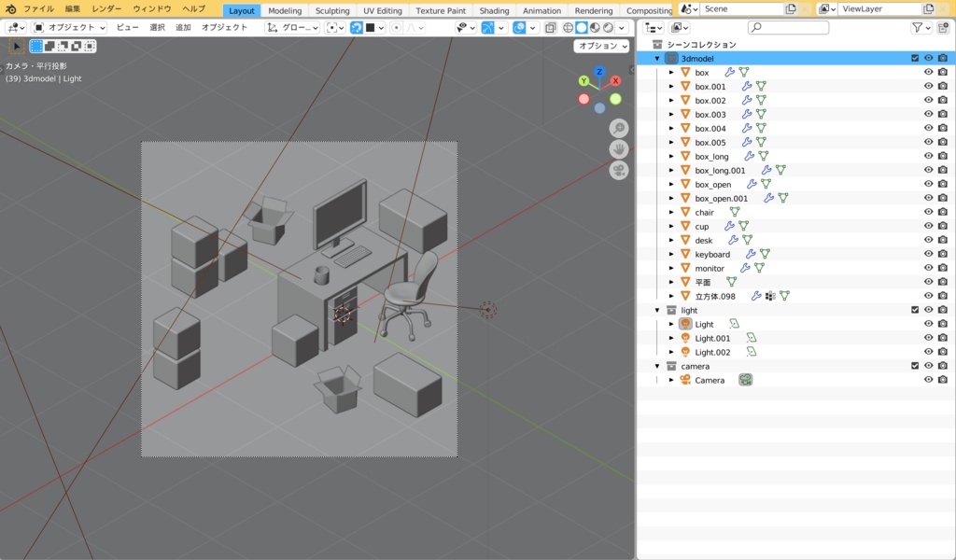Switch to the Shading workspace tab

click(x=494, y=9)
